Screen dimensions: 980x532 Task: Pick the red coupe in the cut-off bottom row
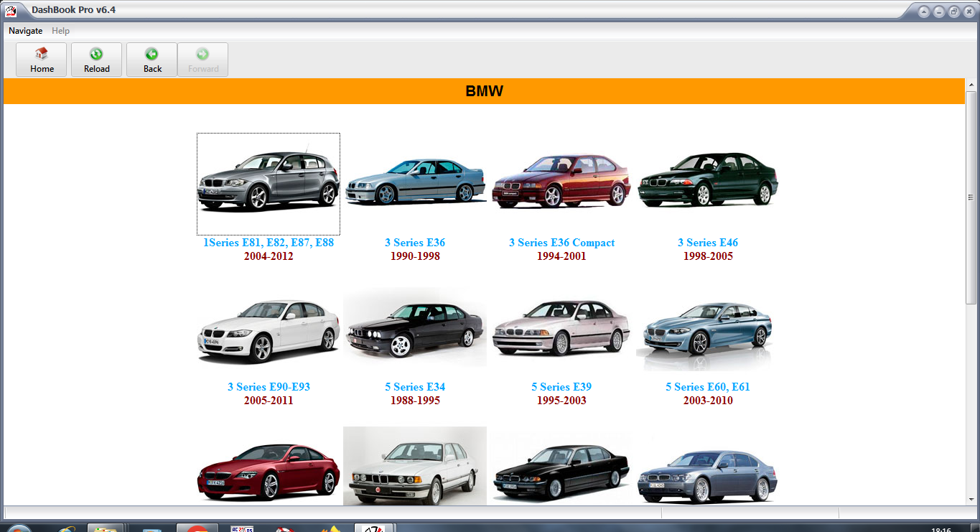tap(269, 471)
